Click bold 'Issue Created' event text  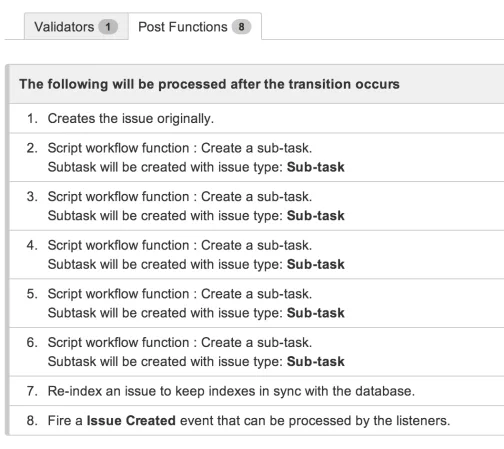coord(131,420)
